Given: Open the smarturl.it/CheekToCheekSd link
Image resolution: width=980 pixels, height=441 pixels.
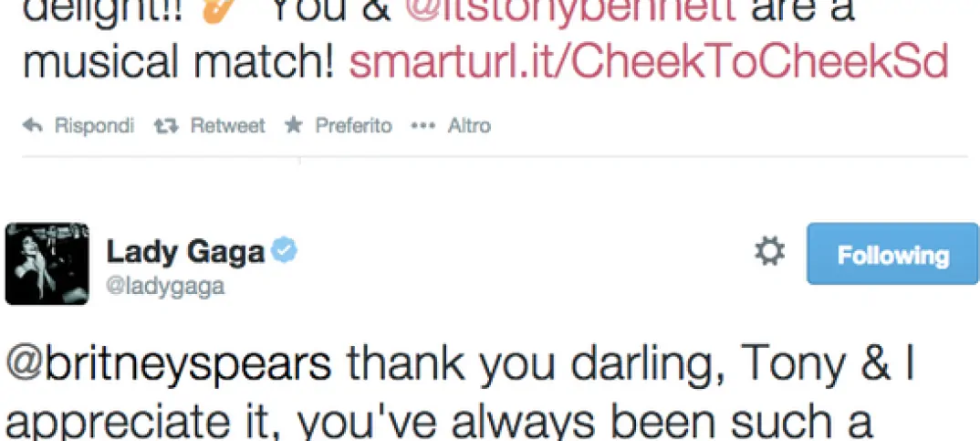Looking at the screenshot, I should click(649, 61).
